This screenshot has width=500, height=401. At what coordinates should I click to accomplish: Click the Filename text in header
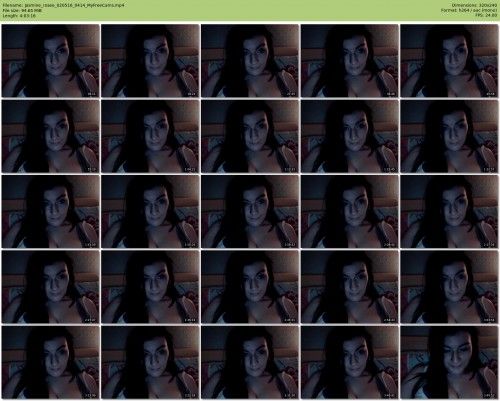pos(64,5)
